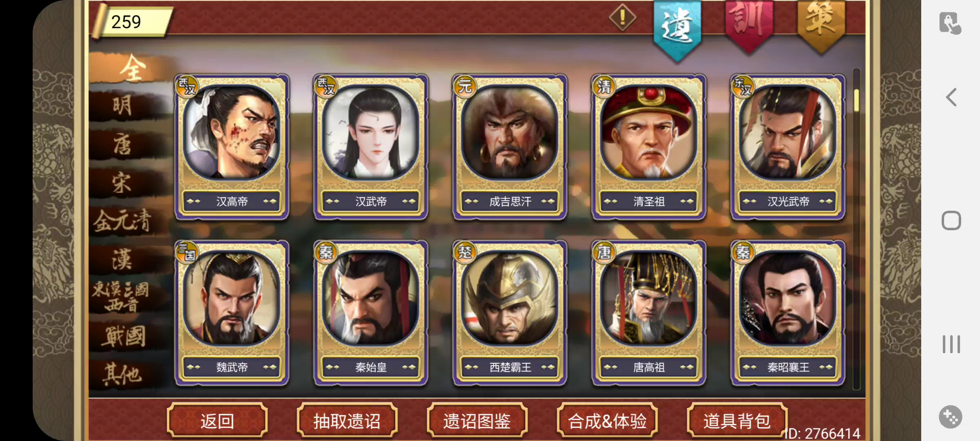Filter by the 戰國 category
The height and width of the screenshot is (441, 980).
(122, 336)
